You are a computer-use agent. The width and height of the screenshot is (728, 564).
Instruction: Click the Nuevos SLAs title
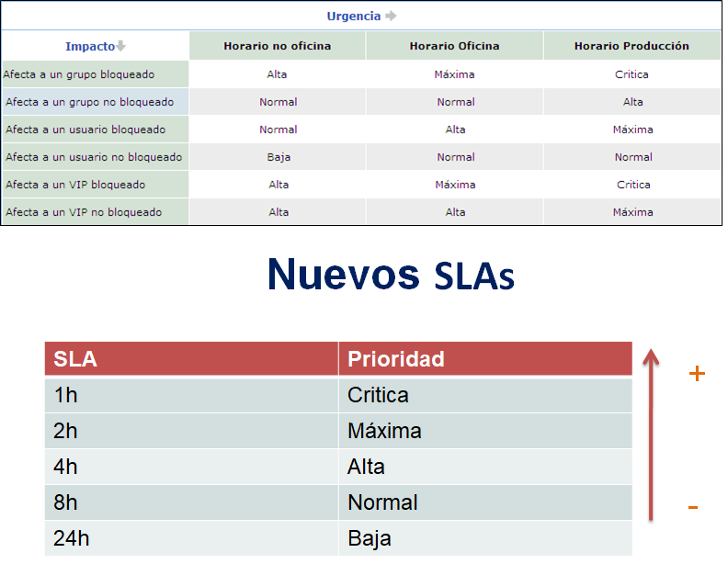tap(390, 275)
